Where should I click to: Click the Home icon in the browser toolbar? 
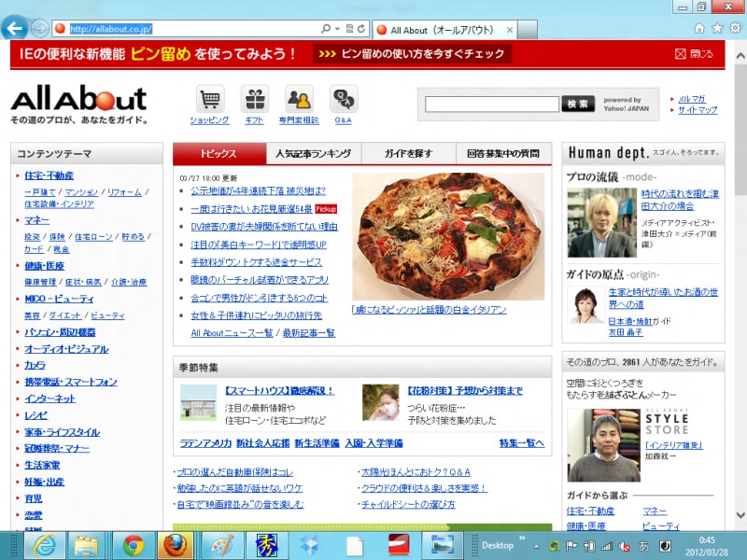point(699,28)
